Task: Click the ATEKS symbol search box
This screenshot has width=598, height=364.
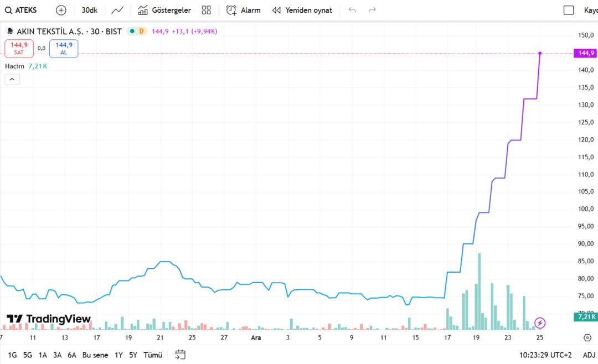Action: pos(22,10)
